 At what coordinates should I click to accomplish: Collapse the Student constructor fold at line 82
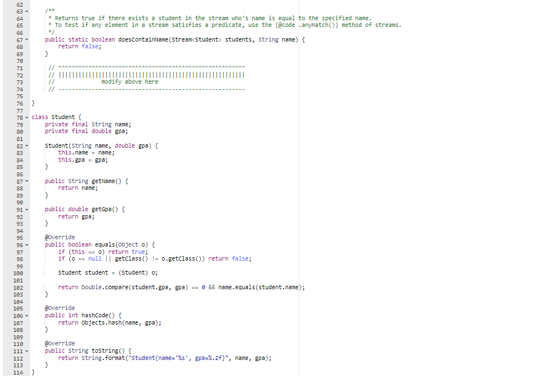tap(26, 146)
